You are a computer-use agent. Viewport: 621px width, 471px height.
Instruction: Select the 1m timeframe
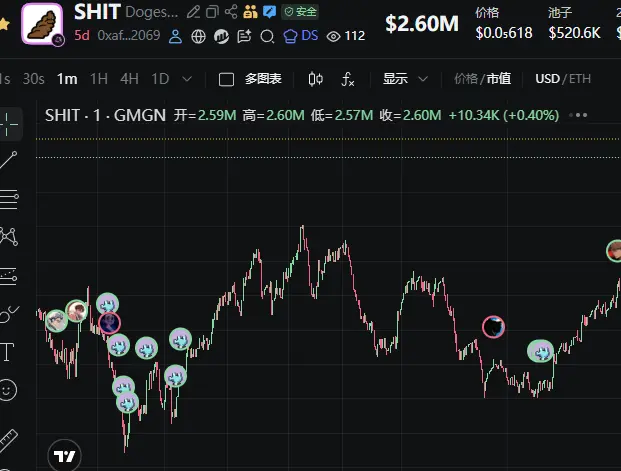coord(67,79)
